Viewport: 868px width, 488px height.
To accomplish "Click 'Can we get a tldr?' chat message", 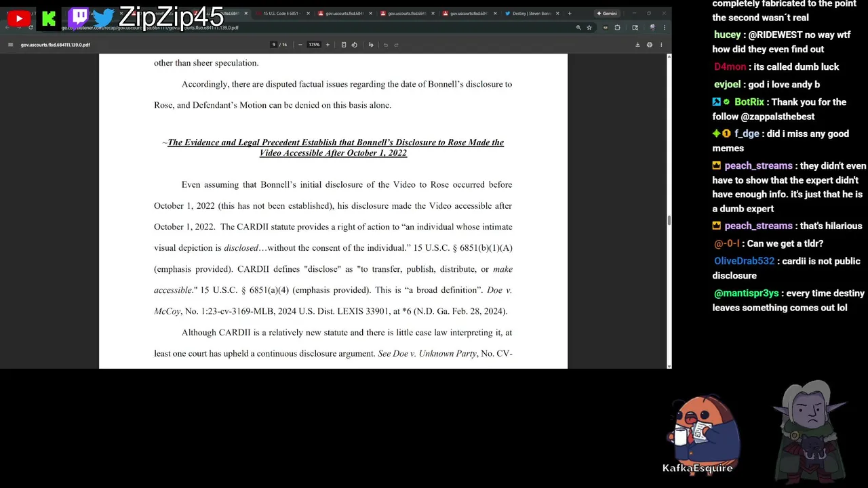I will [785, 244].
